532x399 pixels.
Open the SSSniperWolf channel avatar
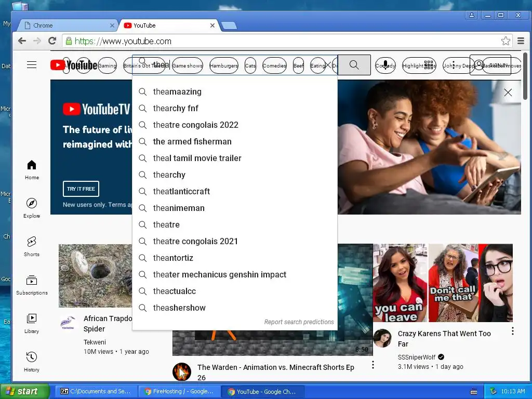382,338
